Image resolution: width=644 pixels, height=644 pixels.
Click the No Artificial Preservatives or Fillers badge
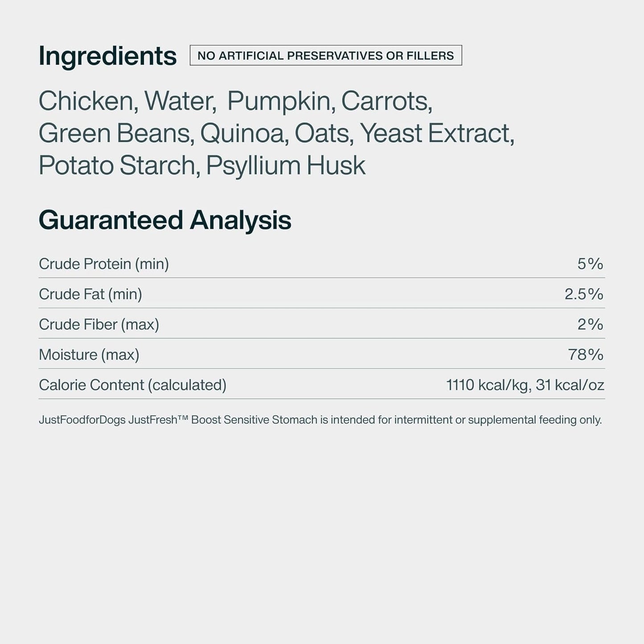coord(326,55)
